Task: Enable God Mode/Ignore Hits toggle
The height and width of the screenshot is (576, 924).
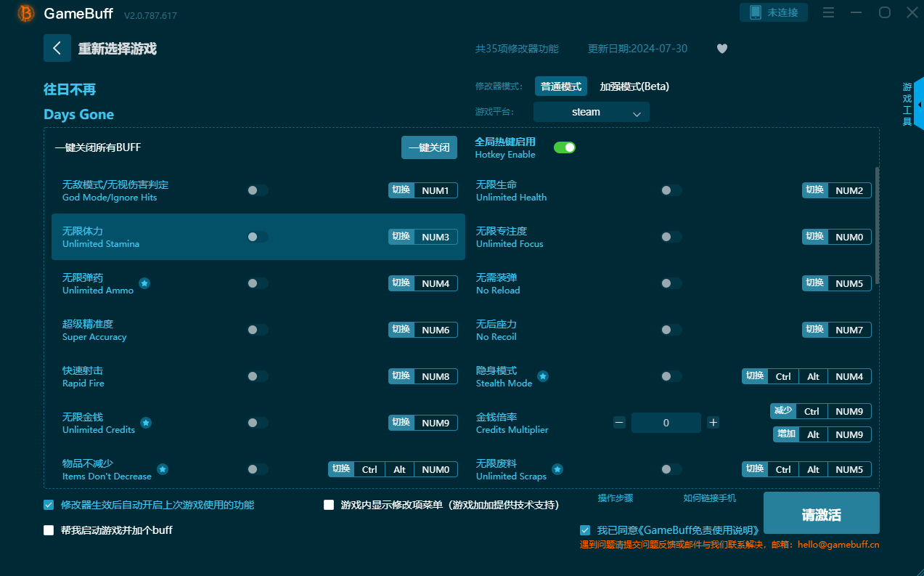Action: 258,190
